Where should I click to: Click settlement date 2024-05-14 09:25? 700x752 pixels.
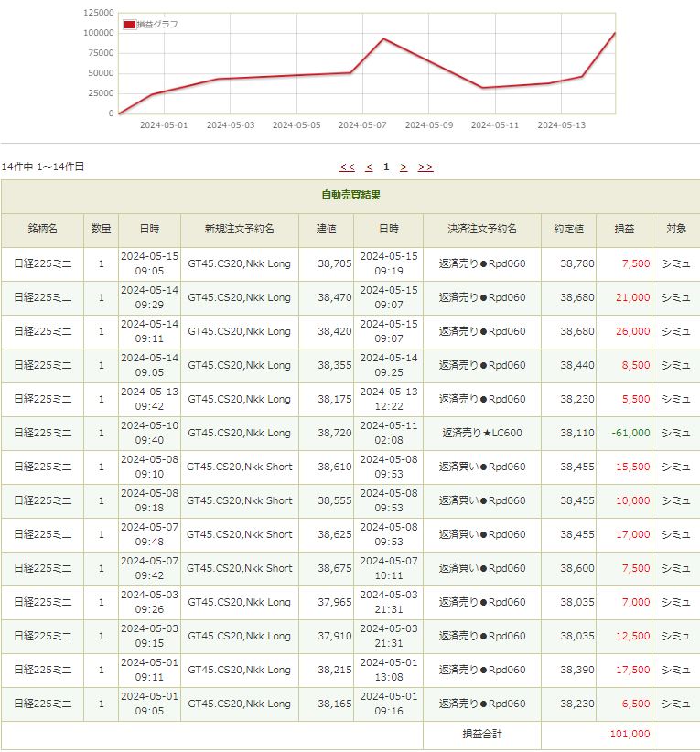point(389,365)
